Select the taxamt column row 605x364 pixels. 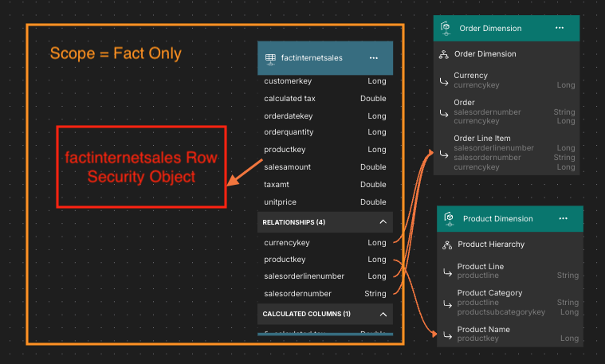click(325, 184)
